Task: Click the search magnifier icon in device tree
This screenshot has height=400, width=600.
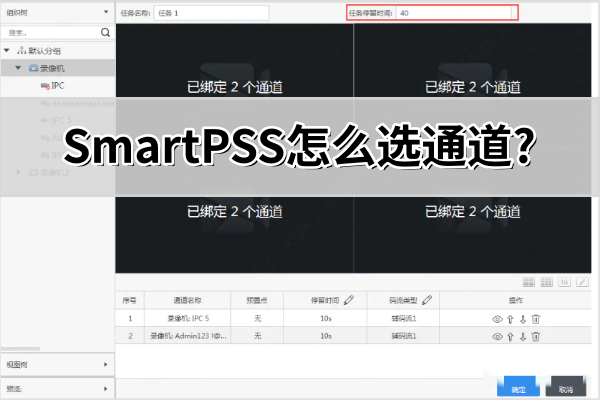Action: click(x=105, y=32)
